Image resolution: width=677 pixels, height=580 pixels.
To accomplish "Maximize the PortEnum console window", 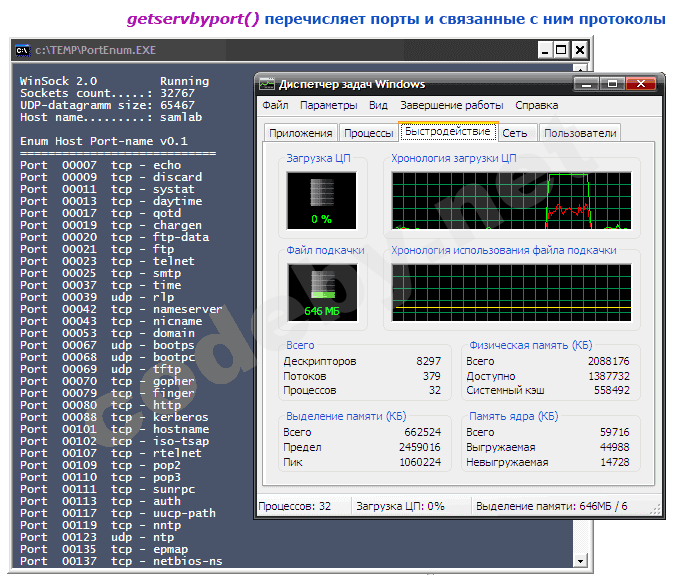I will click(x=561, y=49).
